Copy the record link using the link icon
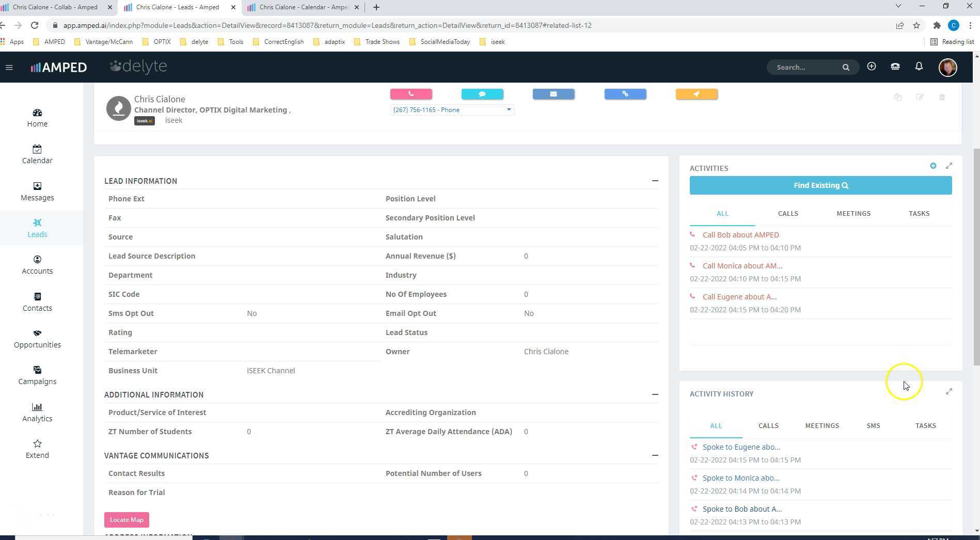980x540 pixels. coord(625,94)
